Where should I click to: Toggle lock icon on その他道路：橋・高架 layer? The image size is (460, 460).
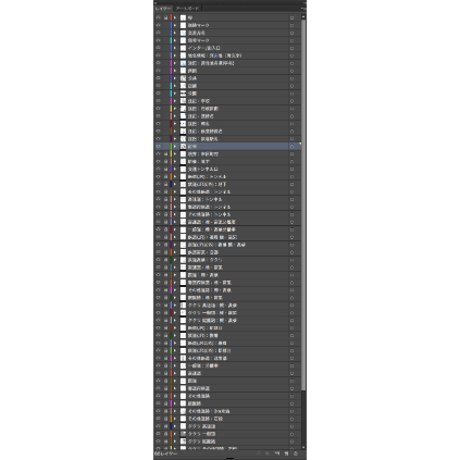(x=166, y=290)
